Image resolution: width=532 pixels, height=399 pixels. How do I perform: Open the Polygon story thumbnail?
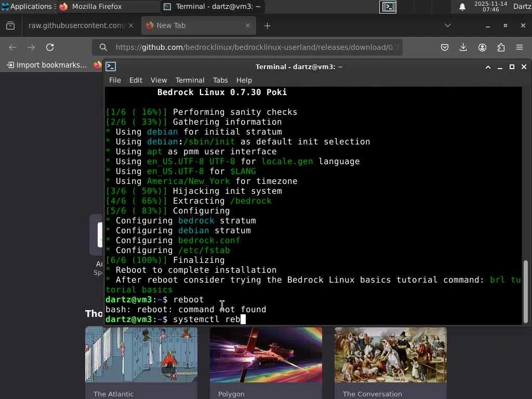coord(266,354)
